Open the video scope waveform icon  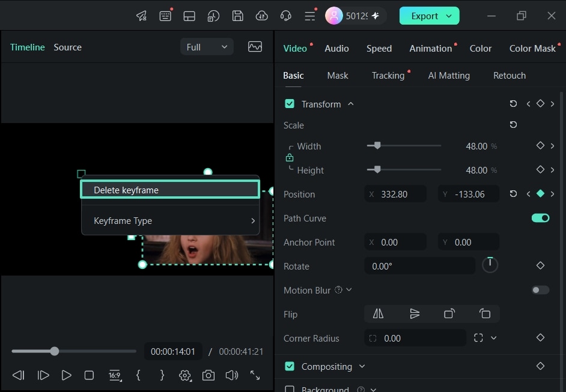pos(255,46)
